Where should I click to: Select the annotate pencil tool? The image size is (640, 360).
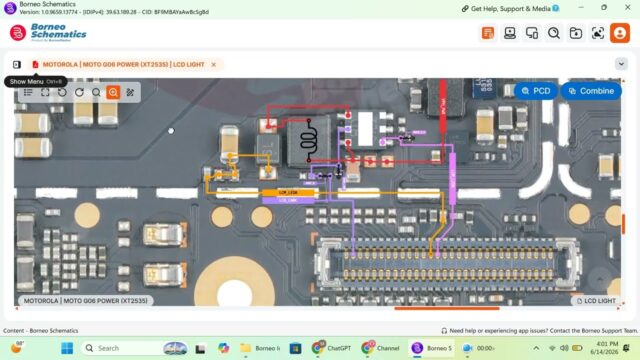130,92
